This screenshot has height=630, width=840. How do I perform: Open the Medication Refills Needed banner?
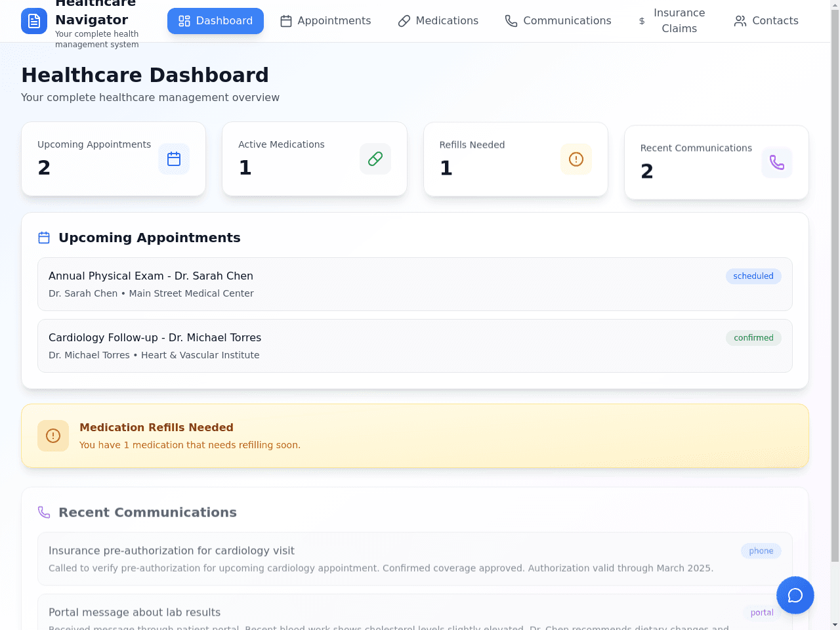415,436
